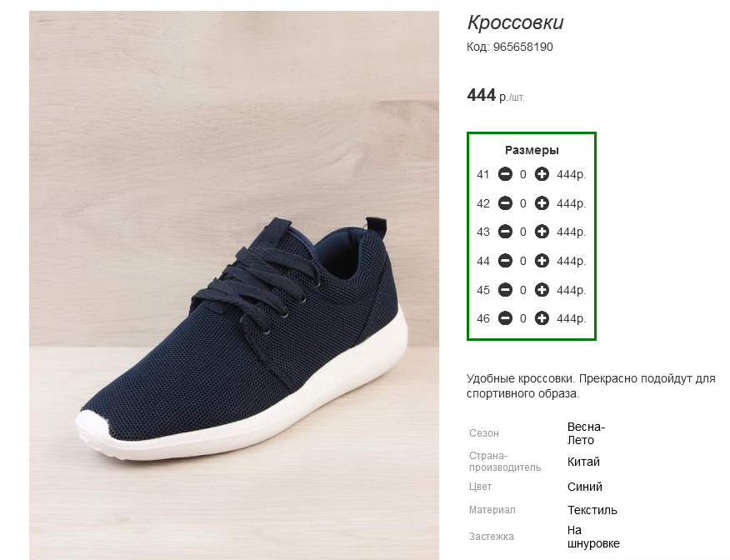Image resolution: width=730 pixels, height=560 pixels.
Task: Click the 444 р. price label
Action: [495, 96]
